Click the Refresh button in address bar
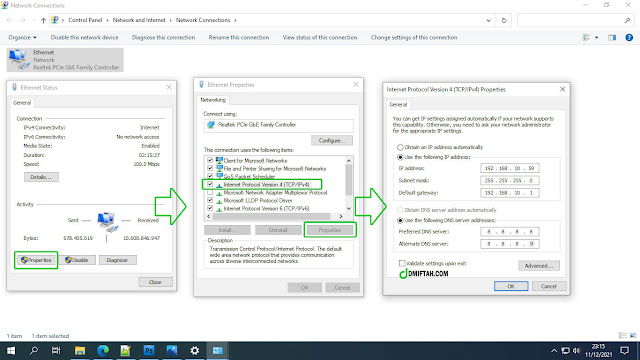 (x=504, y=20)
